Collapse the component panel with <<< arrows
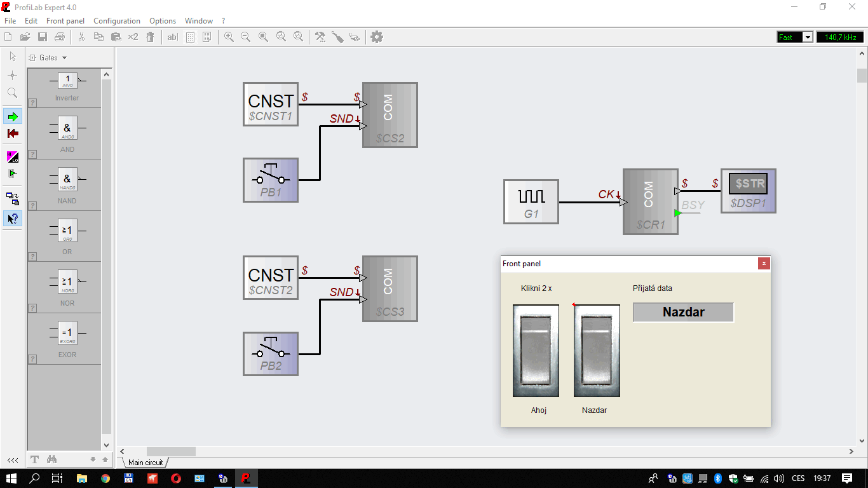868x488 pixels. tap(13, 459)
